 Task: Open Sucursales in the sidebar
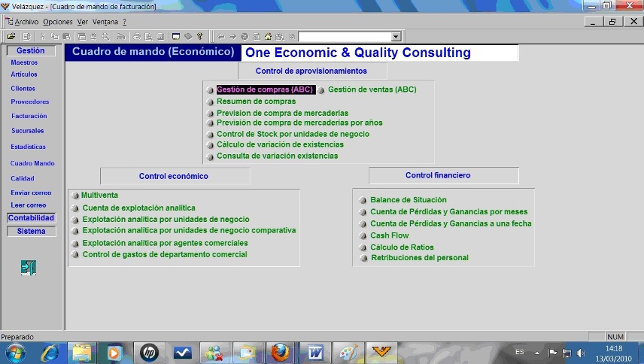tap(28, 131)
